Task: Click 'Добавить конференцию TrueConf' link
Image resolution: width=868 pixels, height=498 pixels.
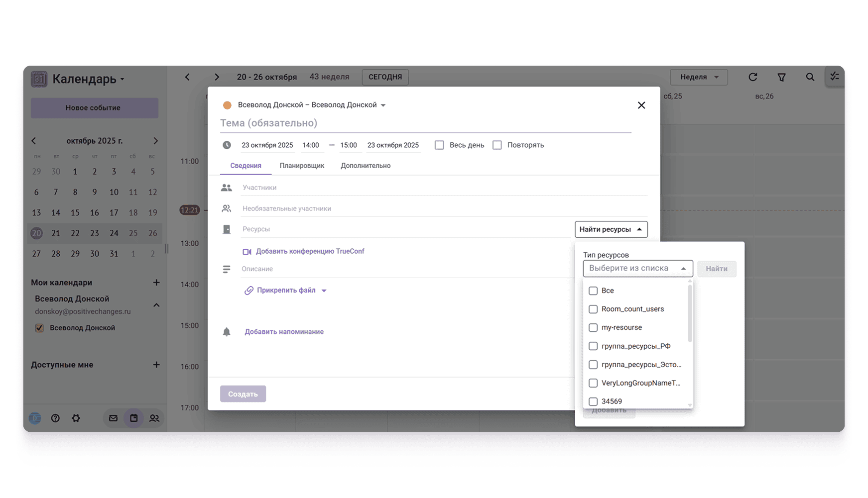Action: [310, 251]
